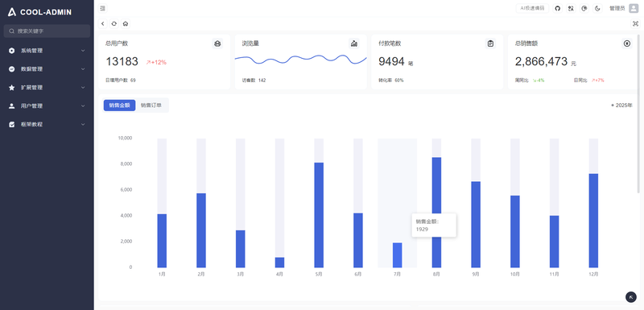Viewport: 644px width, 310px height.
Task: Open the 扩展管理 sidebar item
Action: (x=47, y=88)
